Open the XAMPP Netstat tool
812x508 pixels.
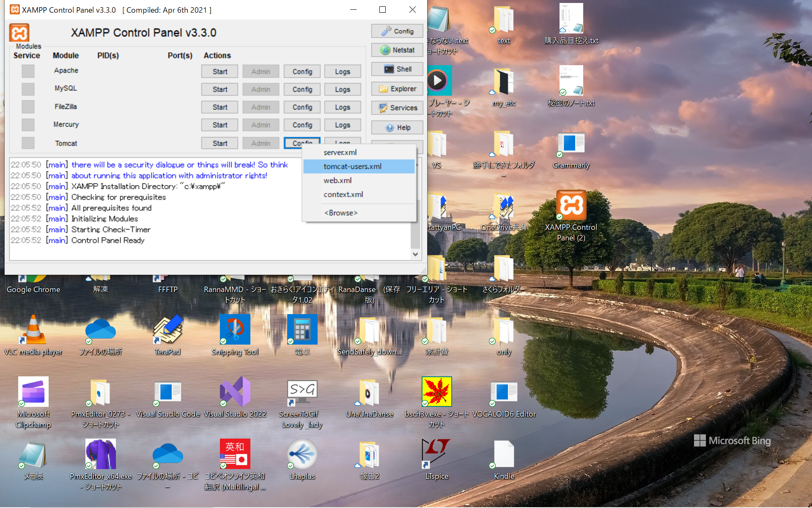[x=397, y=50]
